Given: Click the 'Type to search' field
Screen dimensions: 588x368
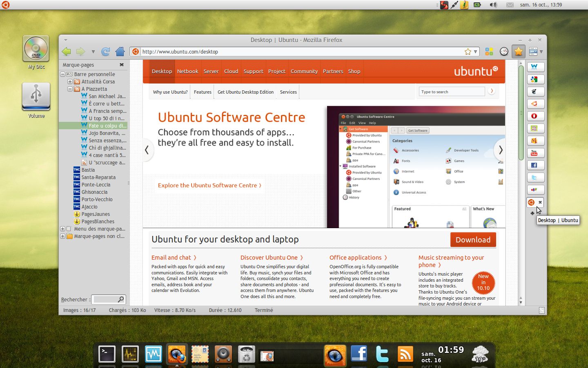Looking at the screenshot, I should pos(452,92).
